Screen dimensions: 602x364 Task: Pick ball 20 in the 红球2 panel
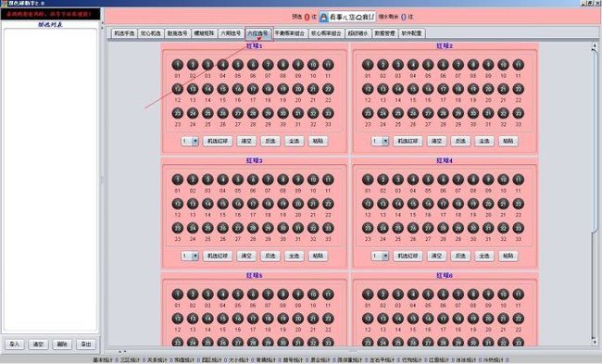tap(488, 89)
